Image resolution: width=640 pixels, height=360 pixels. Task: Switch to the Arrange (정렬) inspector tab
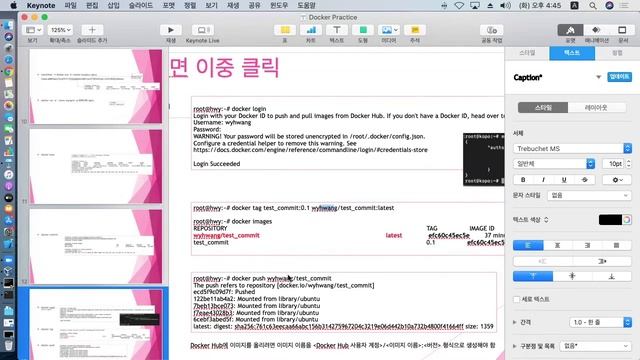[617, 53]
